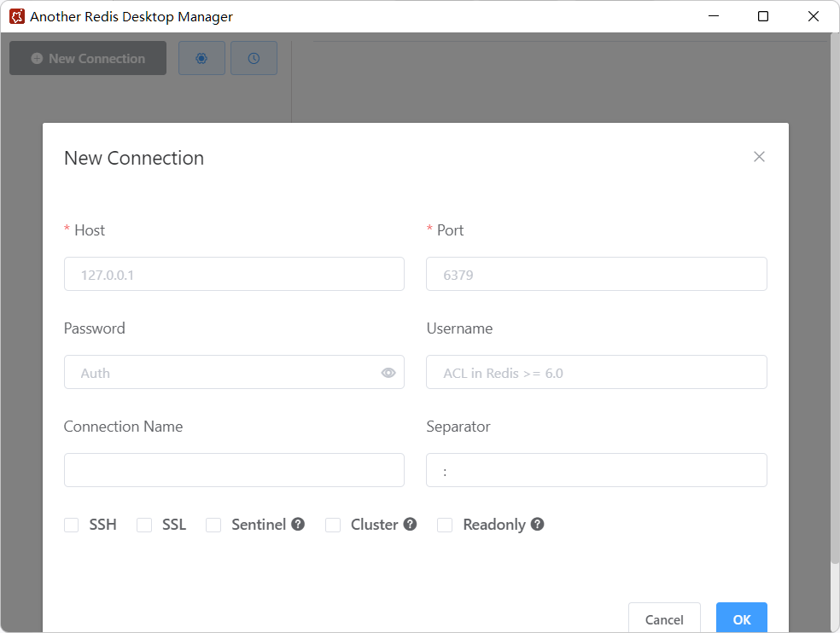Open the connection history clock icon
This screenshot has height=633, width=840.
coord(254,57)
